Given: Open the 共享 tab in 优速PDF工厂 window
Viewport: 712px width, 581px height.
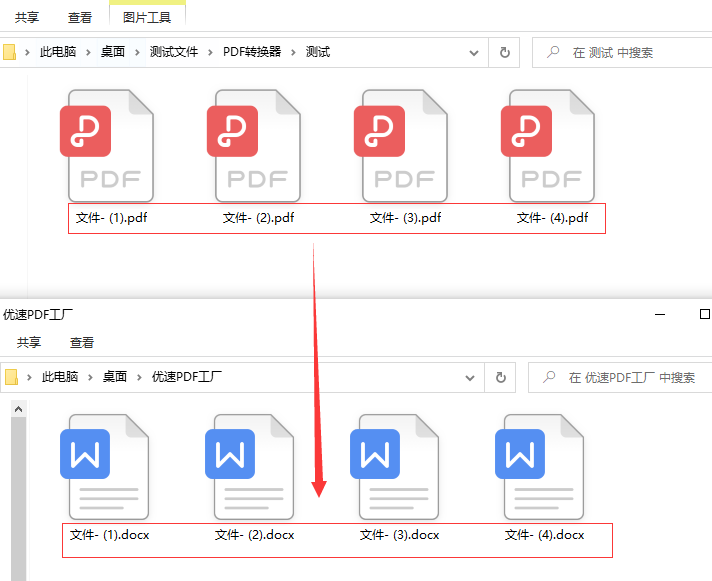Looking at the screenshot, I should (x=29, y=343).
